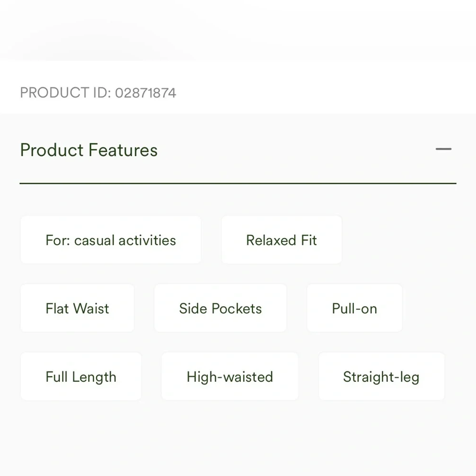Select the "For: casual activities" feature tag
The width and height of the screenshot is (476, 476).
[x=110, y=240]
